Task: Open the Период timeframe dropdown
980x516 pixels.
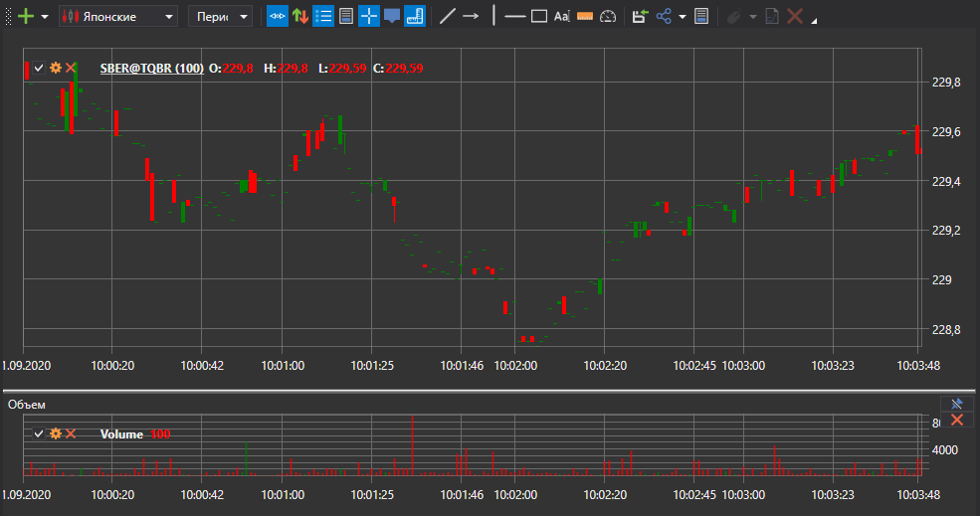Action: [x=220, y=16]
